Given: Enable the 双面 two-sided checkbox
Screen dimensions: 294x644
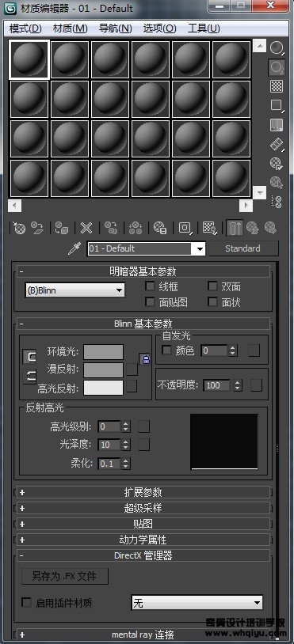Looking at the screenshot, I should pyautogui.click(x=212, y=286).
